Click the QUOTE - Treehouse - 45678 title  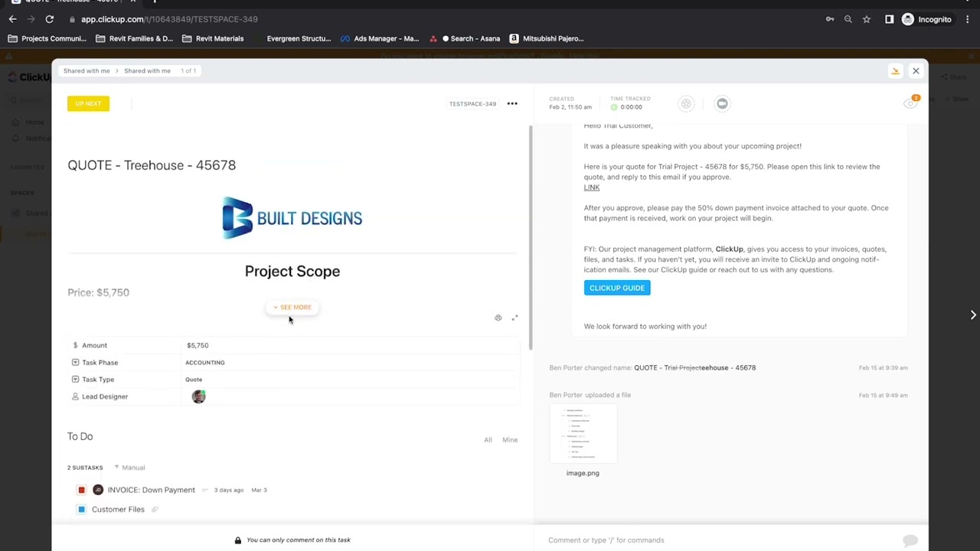152,165
